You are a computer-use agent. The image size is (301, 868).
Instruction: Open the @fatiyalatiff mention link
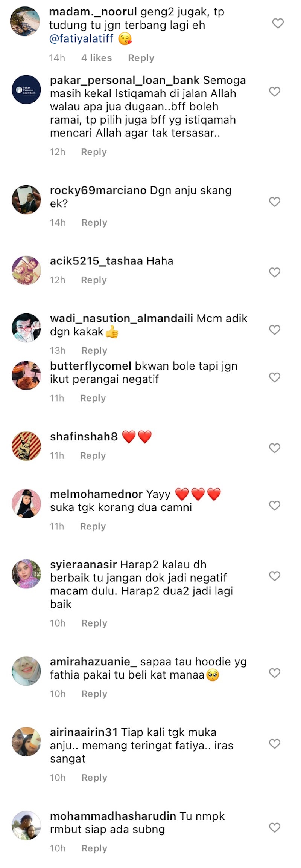[x=81, y=38]
